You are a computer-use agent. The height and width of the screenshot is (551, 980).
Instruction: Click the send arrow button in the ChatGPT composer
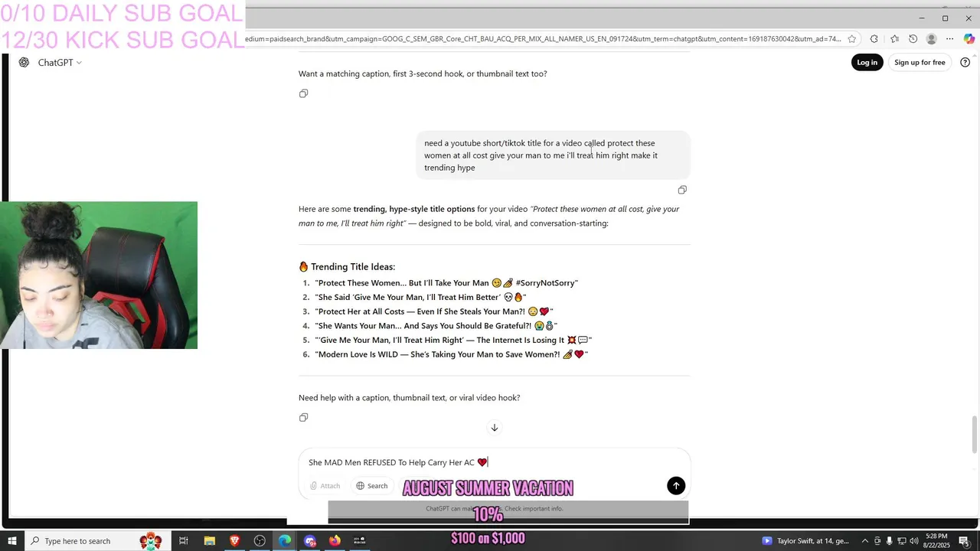point(676,485)
